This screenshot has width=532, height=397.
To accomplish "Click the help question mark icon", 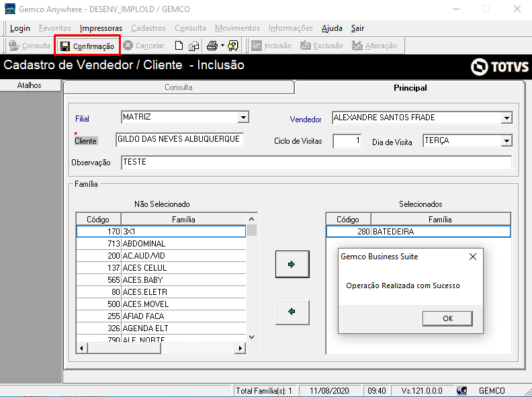I will point(233,46).
